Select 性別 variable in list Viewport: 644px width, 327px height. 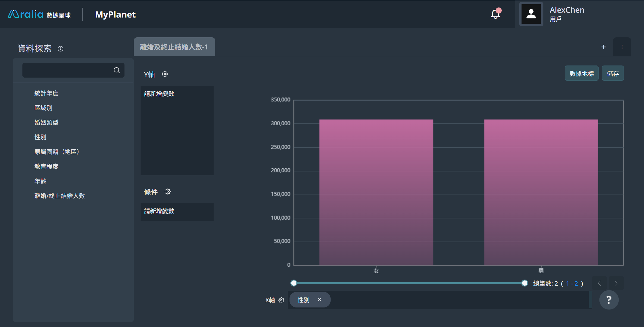[40, 137]
